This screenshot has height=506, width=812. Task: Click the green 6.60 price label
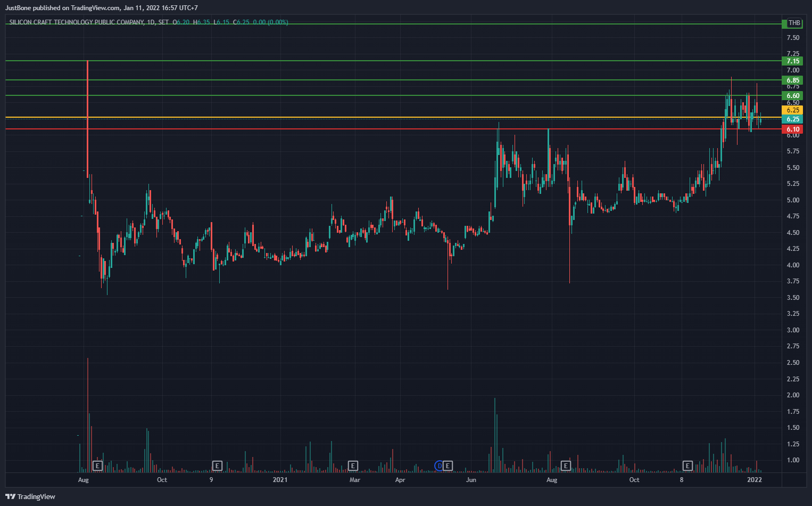[x=793, y=96]
